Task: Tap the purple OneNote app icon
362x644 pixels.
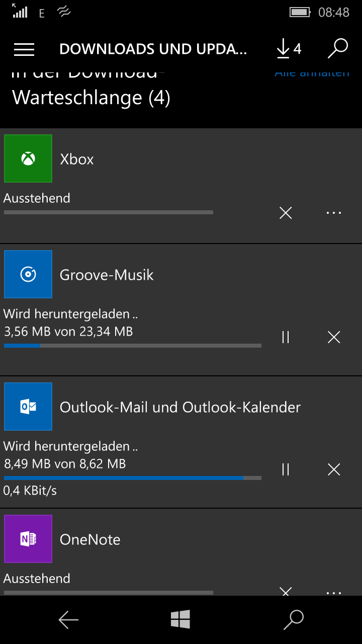Action: pos(28,539)
